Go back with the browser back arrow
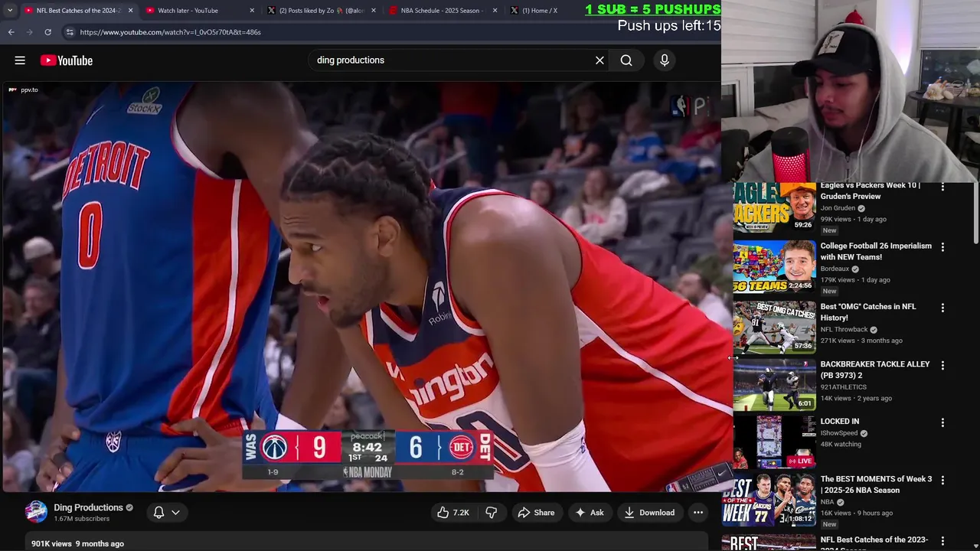 click(11, 32)
